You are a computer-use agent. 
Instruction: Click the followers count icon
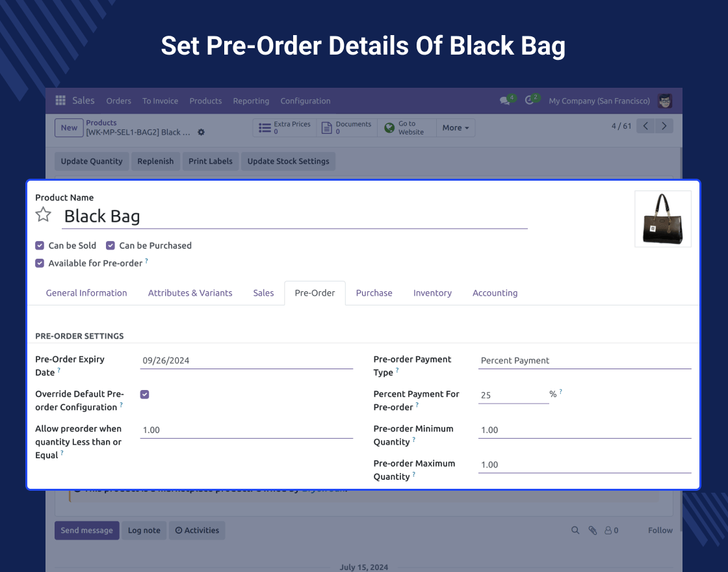(611, 530)
